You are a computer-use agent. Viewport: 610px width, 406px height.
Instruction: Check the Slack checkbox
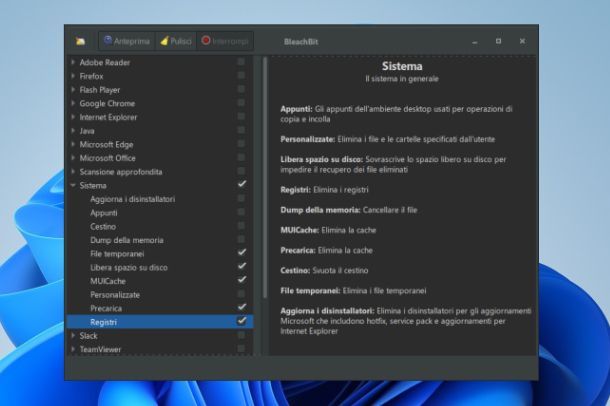[241, 335]
